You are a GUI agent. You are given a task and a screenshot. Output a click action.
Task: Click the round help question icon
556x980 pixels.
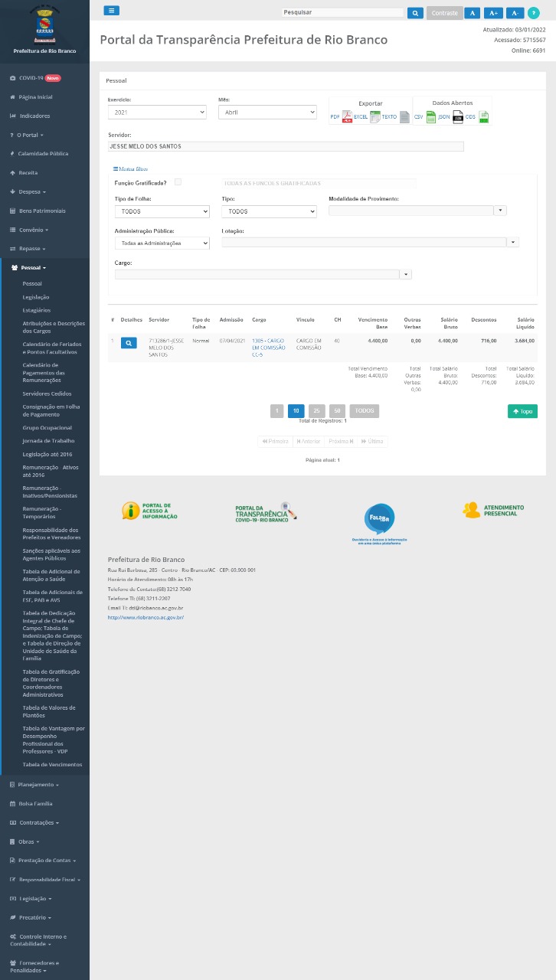click(534, 13)
